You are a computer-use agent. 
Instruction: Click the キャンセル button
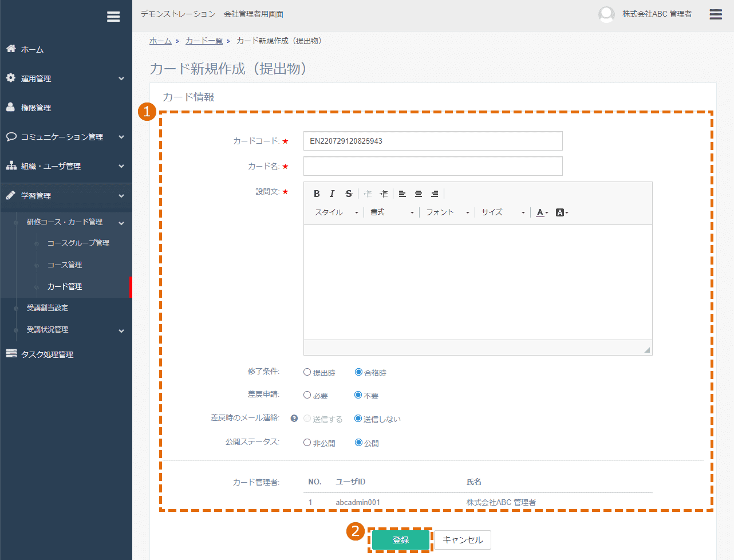point(463,540)
